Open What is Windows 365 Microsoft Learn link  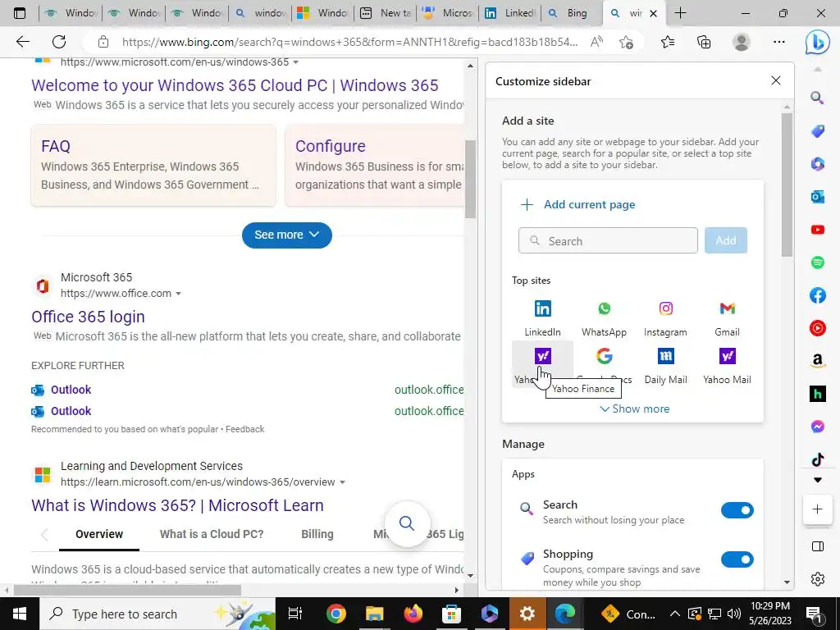[x=177, y=505]
